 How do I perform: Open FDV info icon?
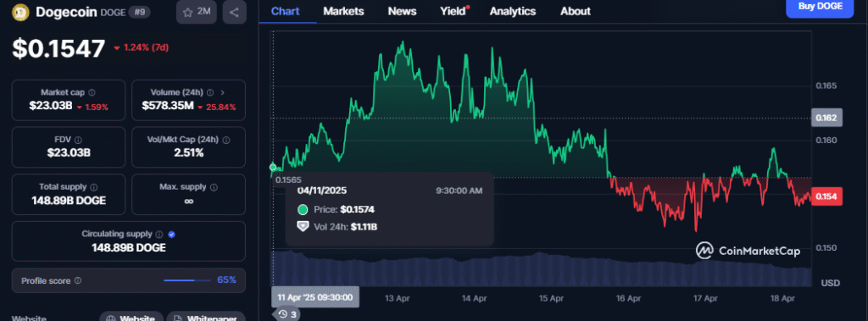pos(77,140)
